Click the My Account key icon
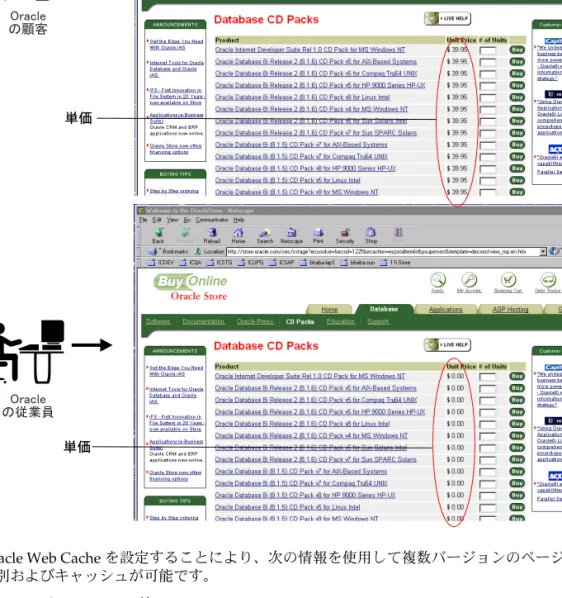Screen dimensions: 562x598 tap(469, 280)
